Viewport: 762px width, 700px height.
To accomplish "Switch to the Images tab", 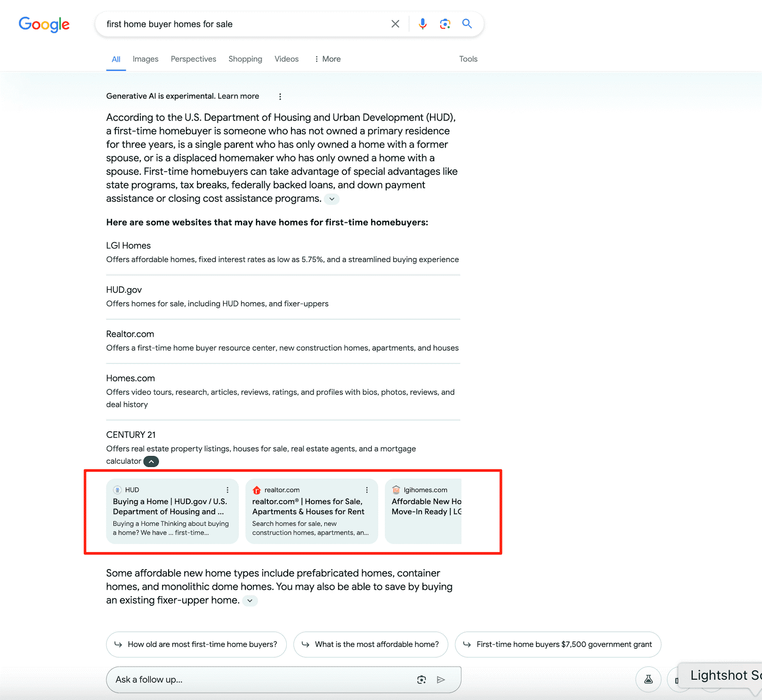I will pos(146,59).
